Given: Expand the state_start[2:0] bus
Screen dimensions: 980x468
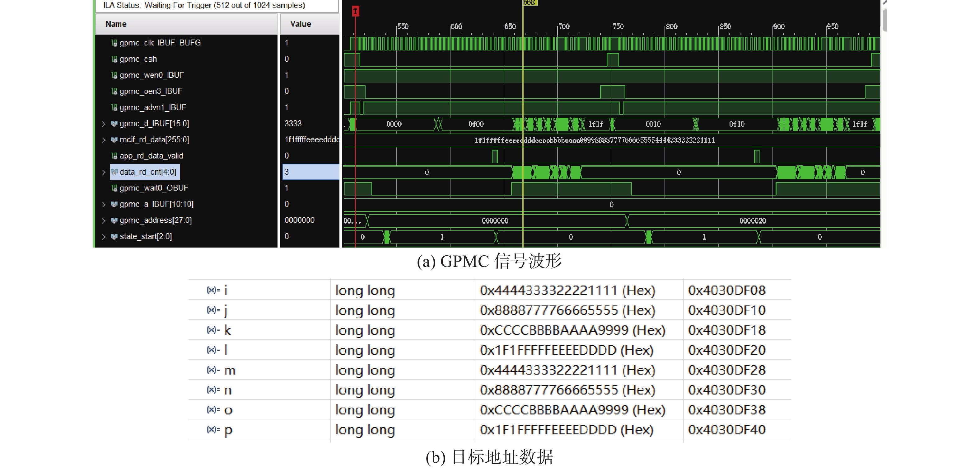Looking at the screenshot, I should 104,237.
